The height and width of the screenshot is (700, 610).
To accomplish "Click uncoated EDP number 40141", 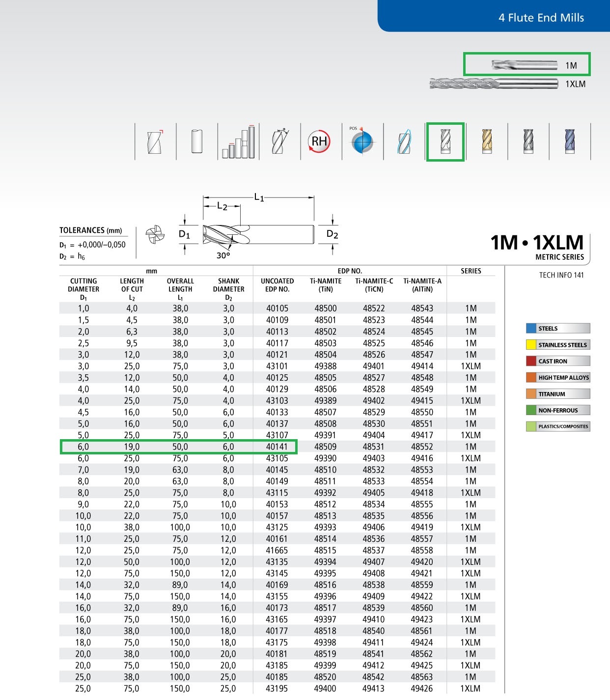I will point(277,447).
